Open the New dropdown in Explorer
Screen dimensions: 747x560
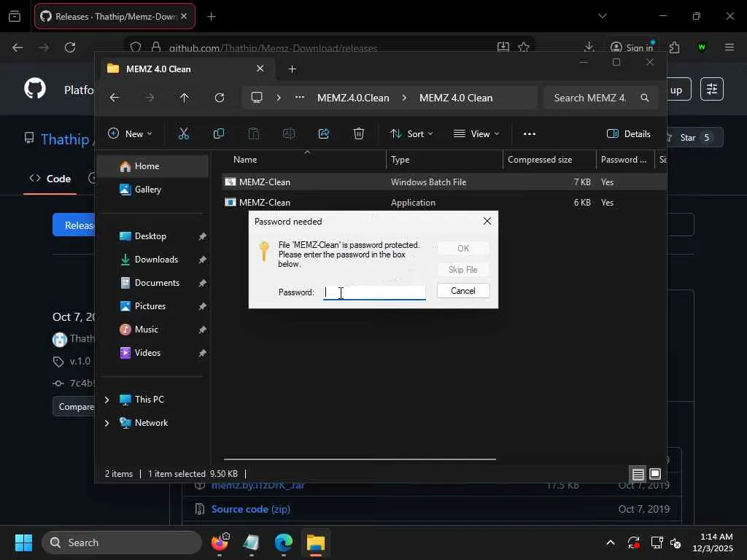point(130,134)
